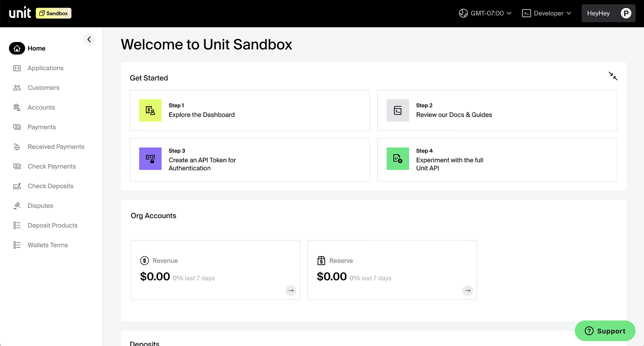Click the Customers people icon
This screenshot has width=644, height=346.
point(17,88)
